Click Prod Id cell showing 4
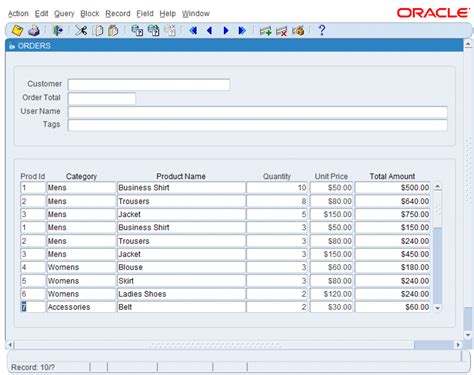The width and height of the screenshot is (474, 375). click(x=32, y=267)
